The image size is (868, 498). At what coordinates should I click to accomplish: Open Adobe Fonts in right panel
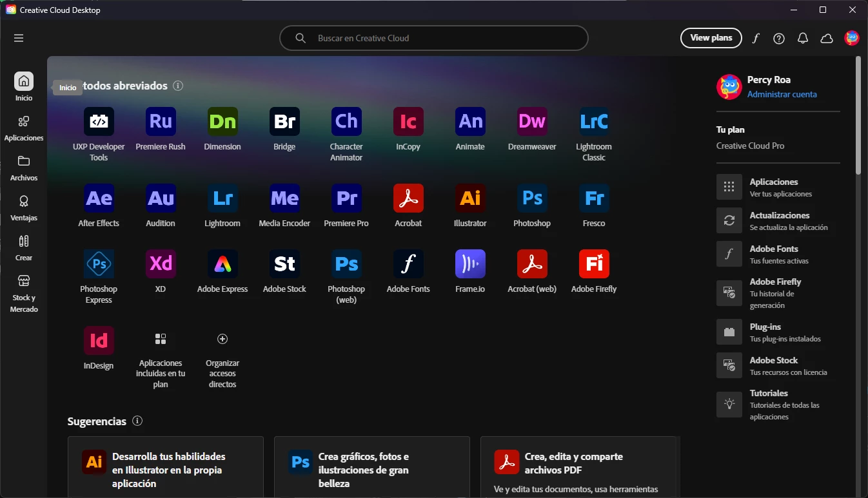coord(778,254)
